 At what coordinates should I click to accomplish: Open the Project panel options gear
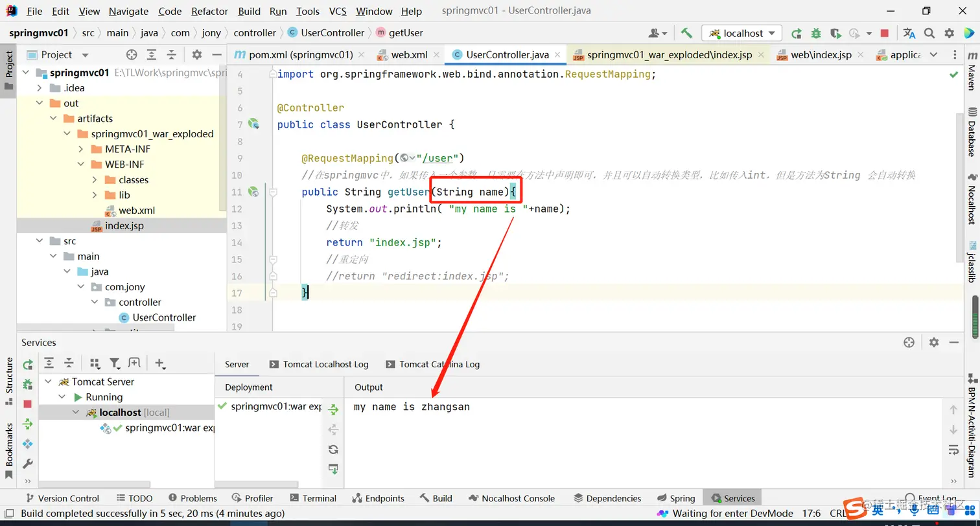point(197,55)
